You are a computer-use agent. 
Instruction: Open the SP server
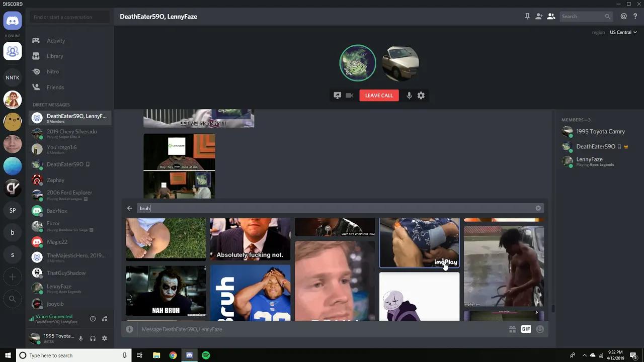[x=13, y=210]
